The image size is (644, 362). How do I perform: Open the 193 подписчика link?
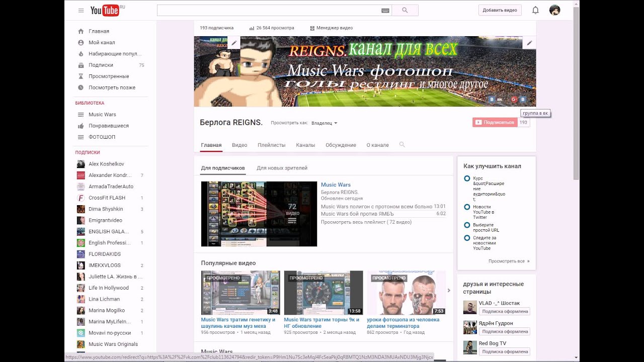[216, 28]
